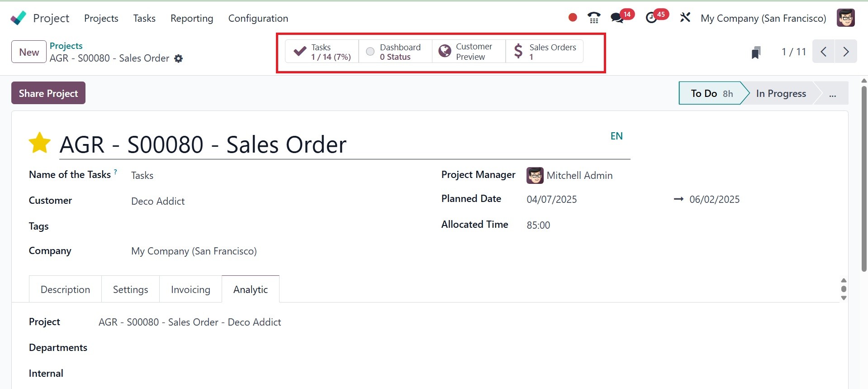Open the VoIP phone icon
The height and width of the screenshot is (389, 868).
594,18
